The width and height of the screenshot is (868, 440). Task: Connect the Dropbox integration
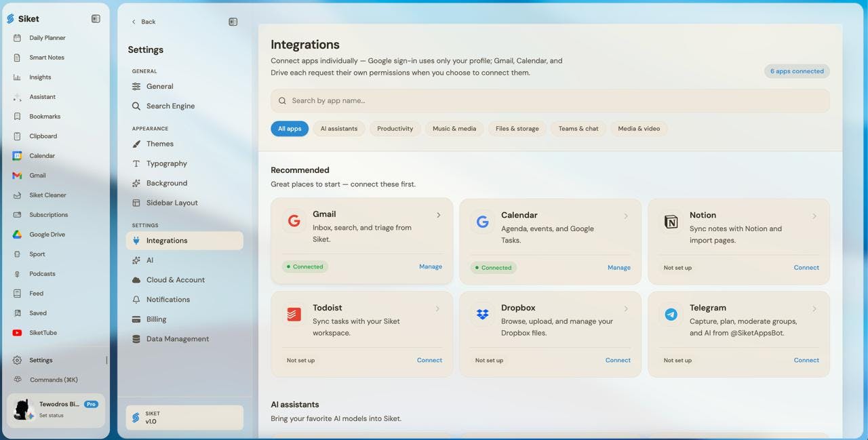618,360
